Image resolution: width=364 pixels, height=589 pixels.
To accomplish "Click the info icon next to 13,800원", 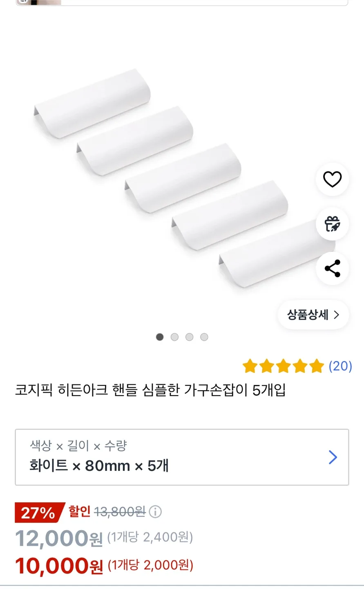I will 155,512.
